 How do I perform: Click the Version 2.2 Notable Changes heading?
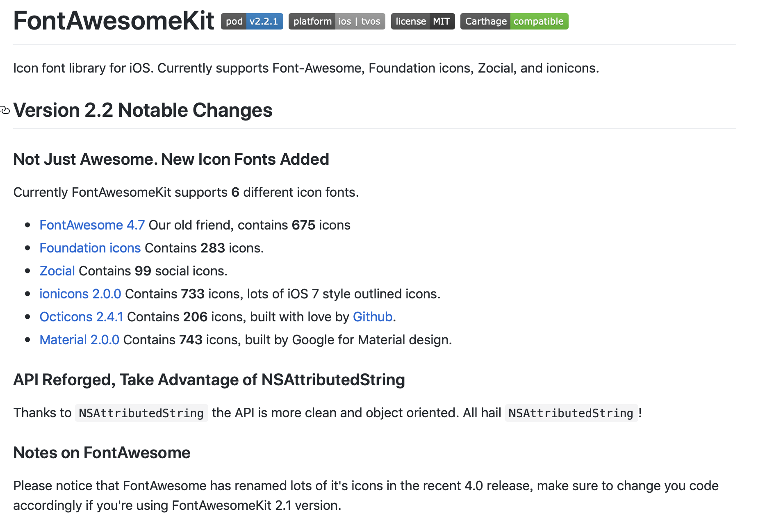point(143,110)
